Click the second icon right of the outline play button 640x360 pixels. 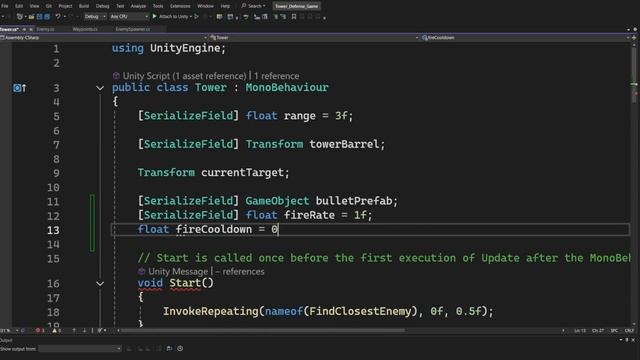tap(231, 17)
